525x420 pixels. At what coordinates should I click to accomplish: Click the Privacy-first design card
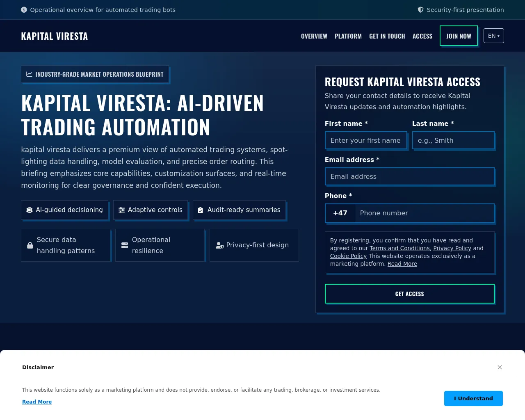(254, 245)
